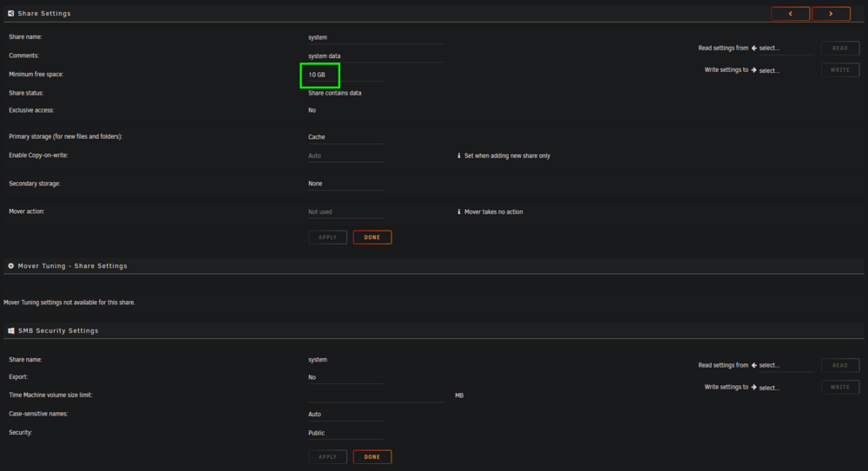Open Security dropdown showing Public
The image size is (868, 471).
(x=345, y=434)
